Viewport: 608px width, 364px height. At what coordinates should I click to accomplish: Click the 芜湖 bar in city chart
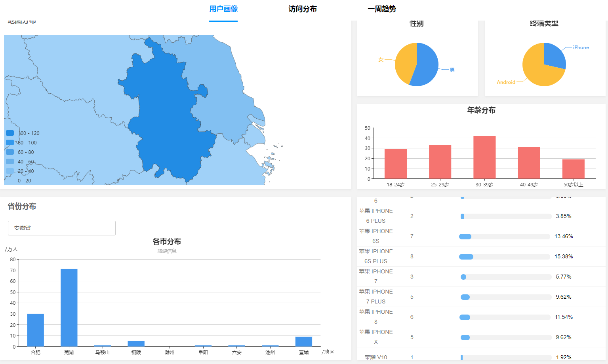tap(69, 307)
